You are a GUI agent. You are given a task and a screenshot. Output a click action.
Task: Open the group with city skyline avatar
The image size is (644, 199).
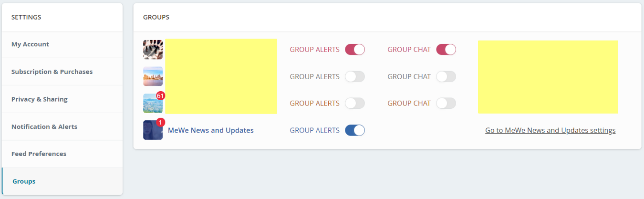(153, 76)
